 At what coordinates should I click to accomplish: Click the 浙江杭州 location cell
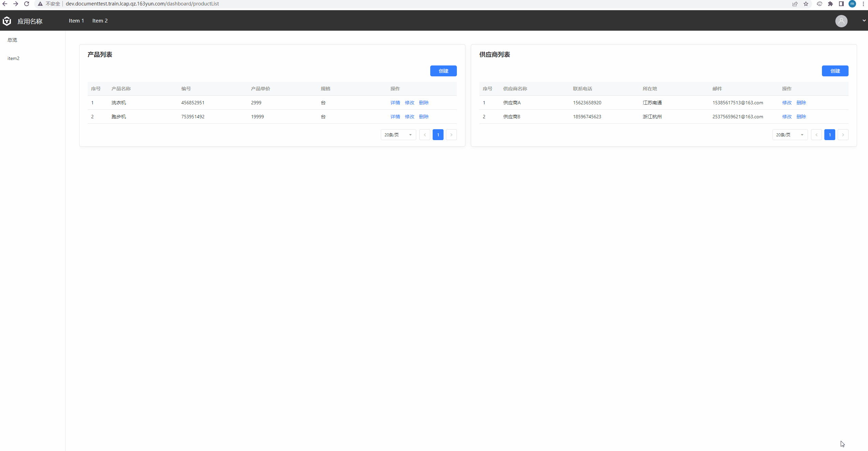click(x=652, y=117)
